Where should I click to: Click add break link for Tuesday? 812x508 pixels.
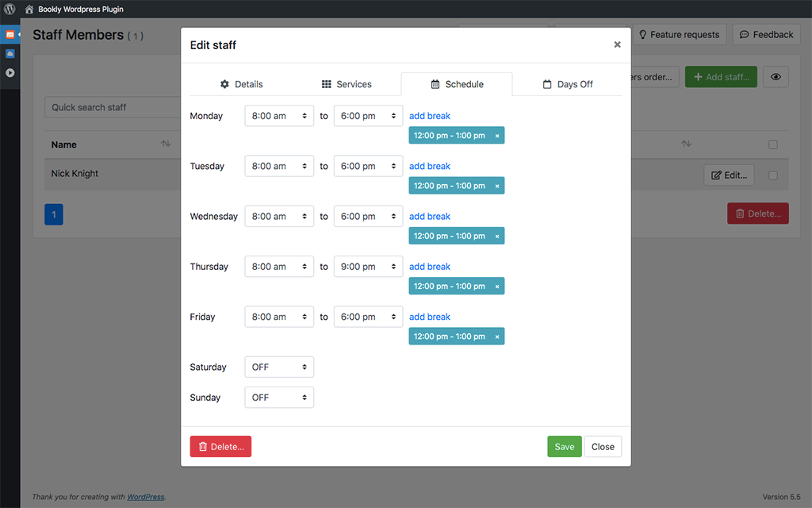(430, 166)
